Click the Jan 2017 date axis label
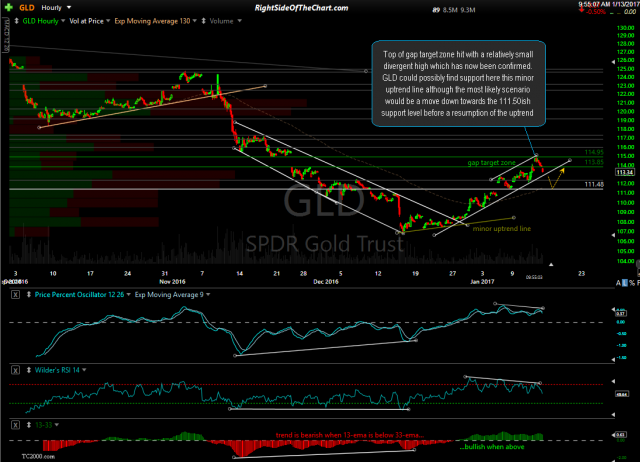 pyautogui.click(x=482, y=282)
